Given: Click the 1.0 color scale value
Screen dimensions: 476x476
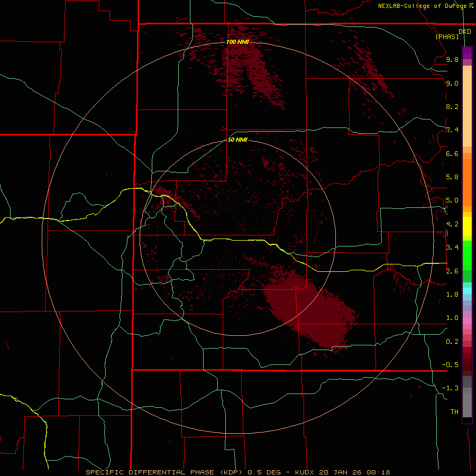Looking at the screenshot, I should pyautogui.click(x=452, y=318).
